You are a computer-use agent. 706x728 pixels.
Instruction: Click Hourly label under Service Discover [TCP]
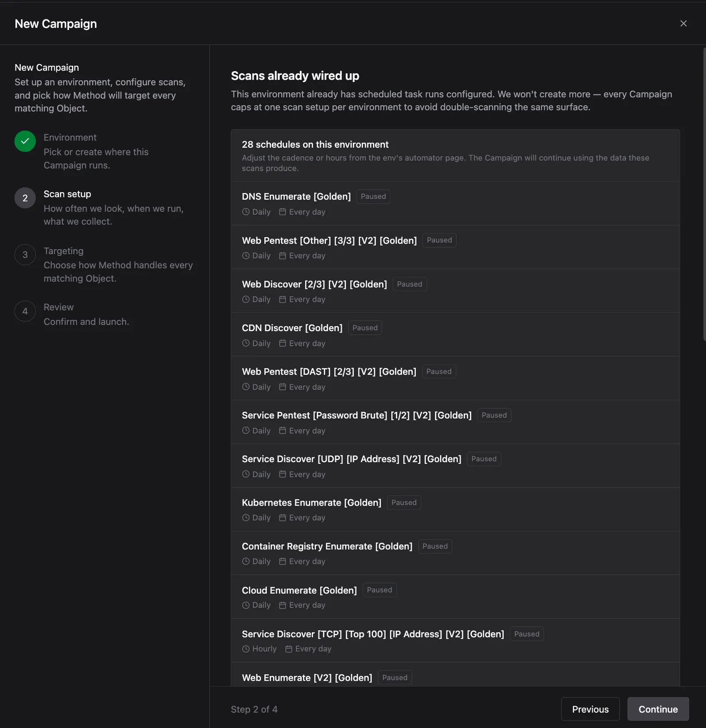(x=264, y=649)
